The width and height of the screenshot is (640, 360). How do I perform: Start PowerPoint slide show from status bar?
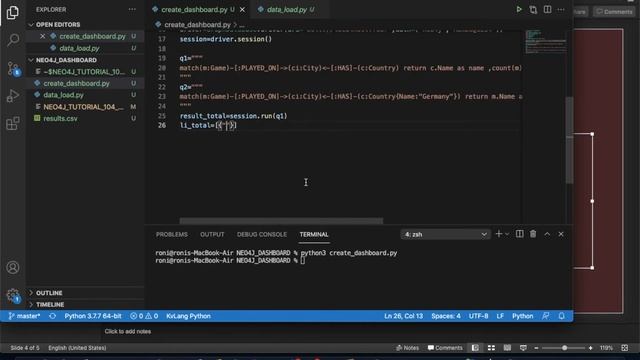[x=523, y=348]
